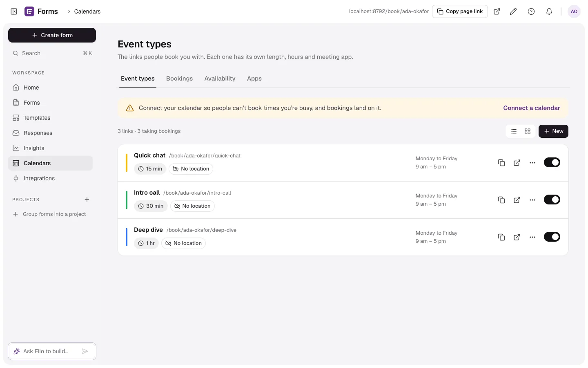Open the Quick chat event title

[149, 155]
